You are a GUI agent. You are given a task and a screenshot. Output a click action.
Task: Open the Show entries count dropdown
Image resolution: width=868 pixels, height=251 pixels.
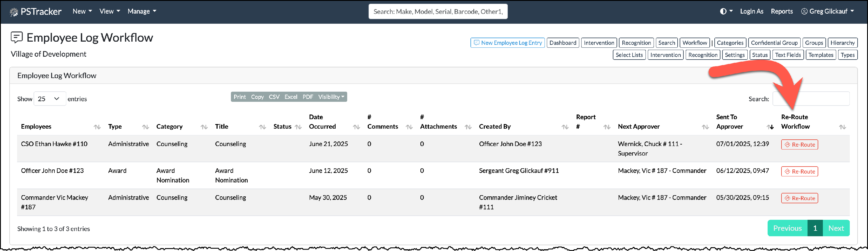[x=49, y=99]
